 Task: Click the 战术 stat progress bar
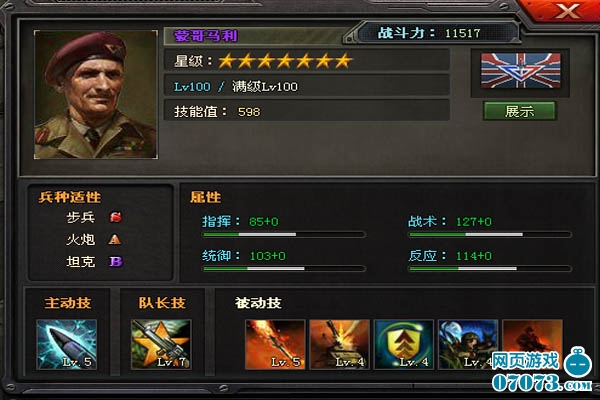[490, 234]
